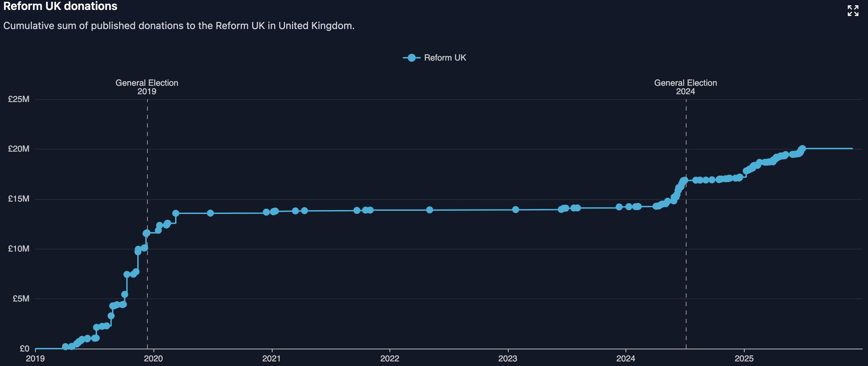Click the 2019 x-axis tick label
Screen dimensions: 868x366
point(35,358)
